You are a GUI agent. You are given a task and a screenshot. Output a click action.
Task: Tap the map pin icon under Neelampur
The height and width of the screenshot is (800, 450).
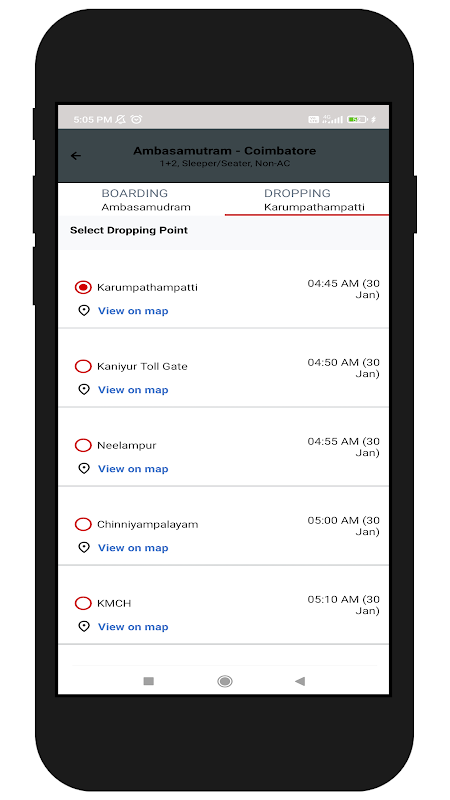click(84, 469)
